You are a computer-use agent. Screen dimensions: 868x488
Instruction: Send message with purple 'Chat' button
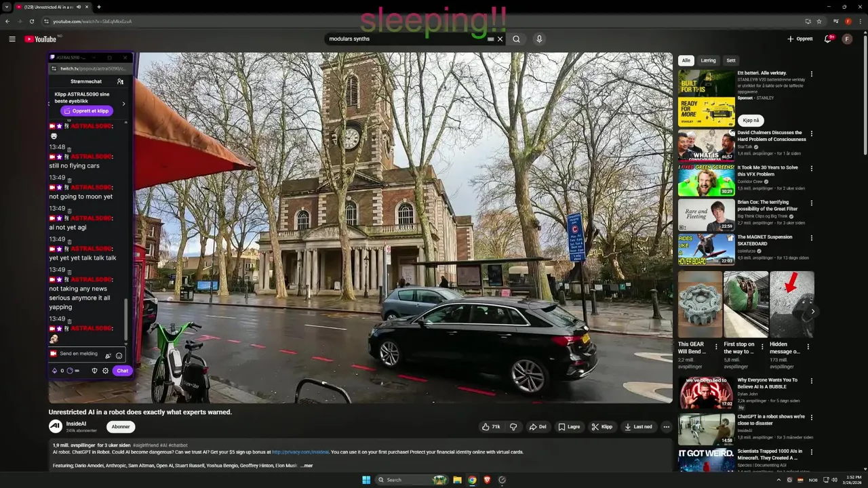(122, 371)
